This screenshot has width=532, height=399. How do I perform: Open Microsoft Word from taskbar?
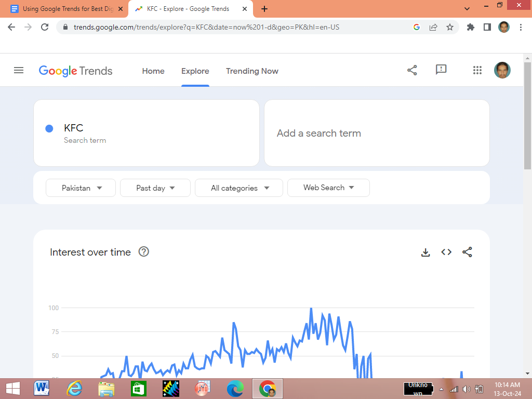click(42, 389)
